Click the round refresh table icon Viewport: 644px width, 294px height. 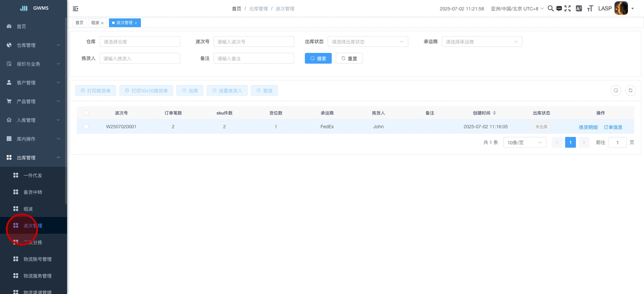[630, 90]
